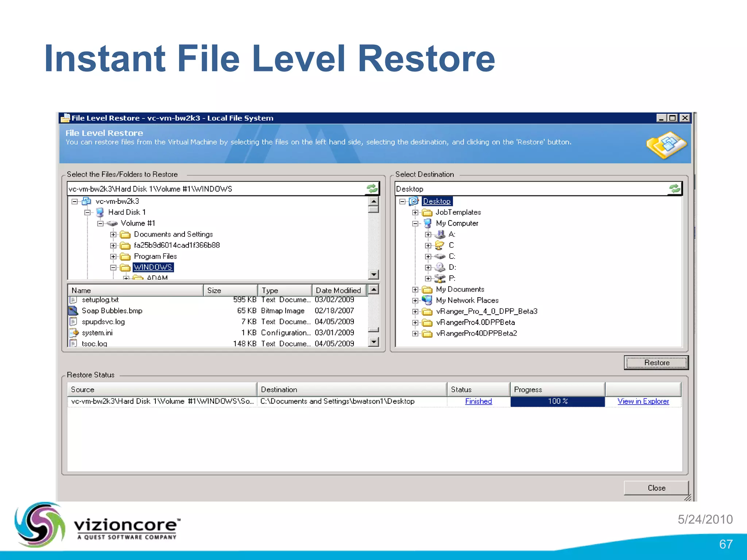Screen dimensions: 747x560
Task: Click the Hard Disk 1 icon
Action: [100, 212]
